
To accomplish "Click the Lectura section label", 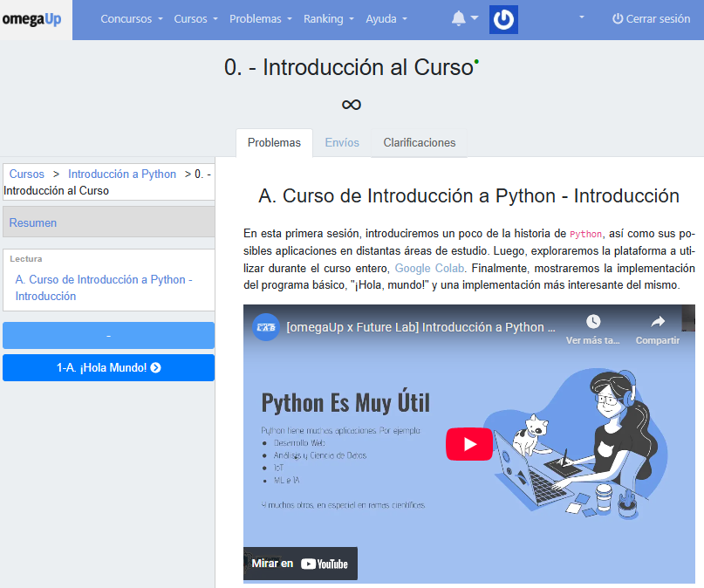I will pyautogui.click(x=26, y=259).
